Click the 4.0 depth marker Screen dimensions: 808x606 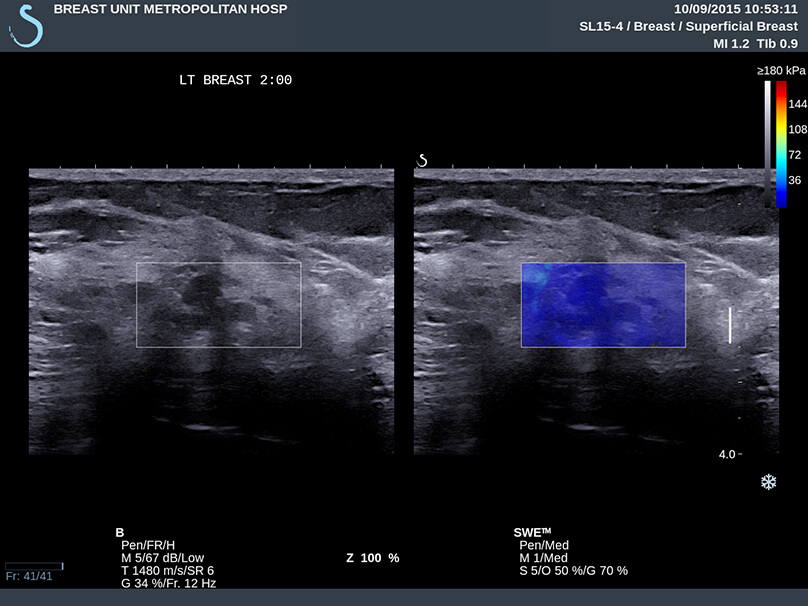coord(727,454)
